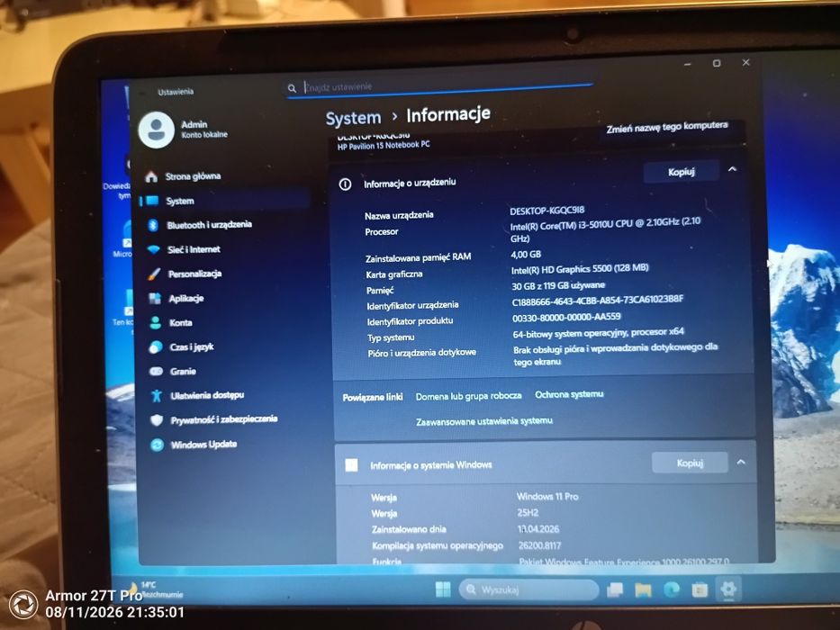Click the home icon beside Strona główna
The height and width of the screenshot is (630, 840).
[151, 176]
